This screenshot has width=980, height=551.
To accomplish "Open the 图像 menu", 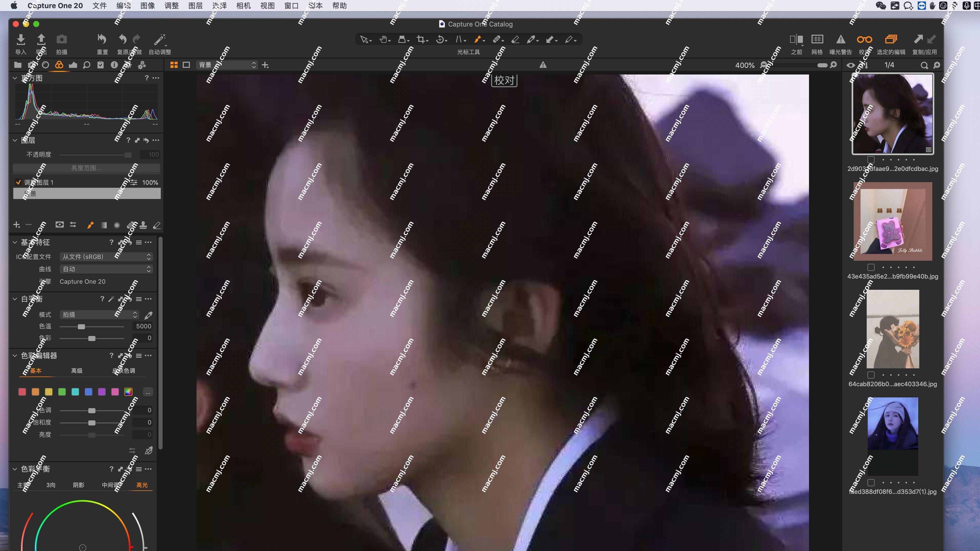I will click(147, 6).
